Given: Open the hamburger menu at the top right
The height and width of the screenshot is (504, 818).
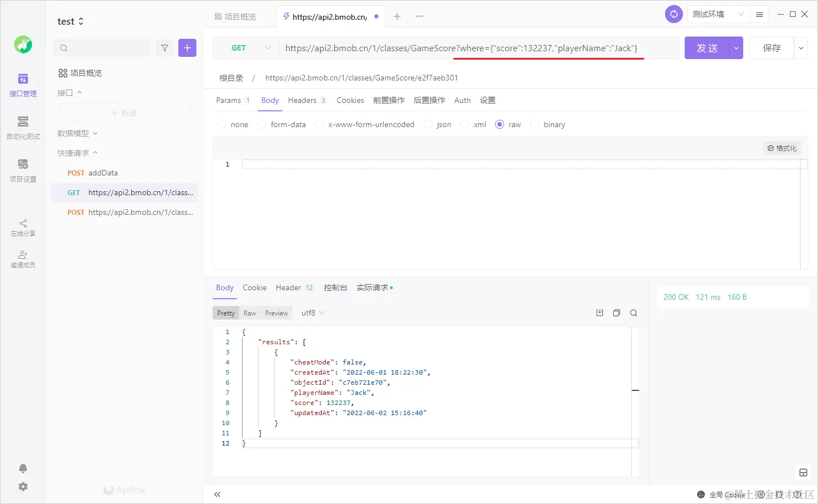Looking at the screenshot, I should pyautogui.click(x=759, y=14).
